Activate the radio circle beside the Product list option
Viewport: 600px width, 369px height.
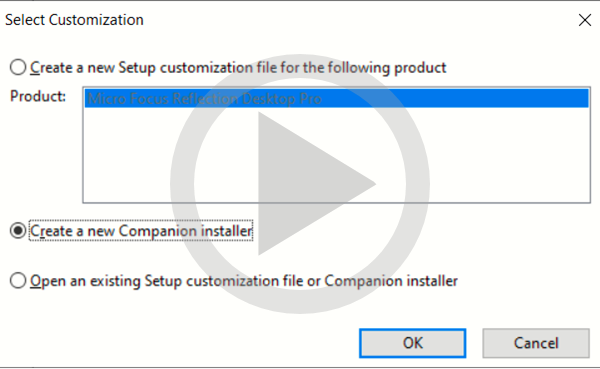click(18, 67)
